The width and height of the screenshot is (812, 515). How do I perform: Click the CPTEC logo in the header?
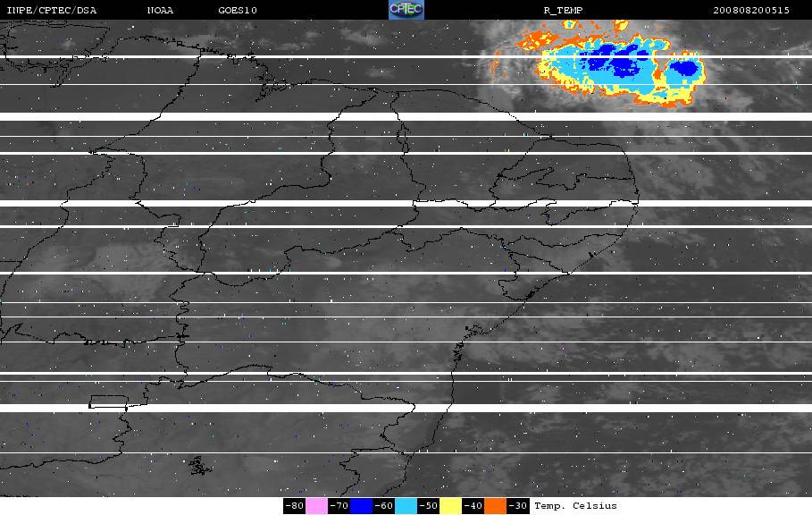pos(406,10)
